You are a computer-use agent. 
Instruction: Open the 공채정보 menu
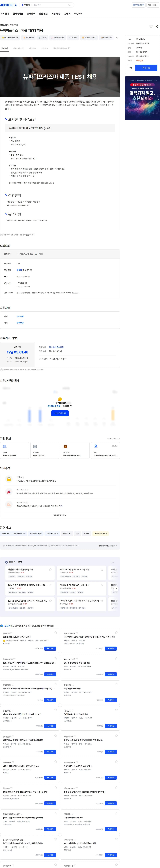coord(31,14)
